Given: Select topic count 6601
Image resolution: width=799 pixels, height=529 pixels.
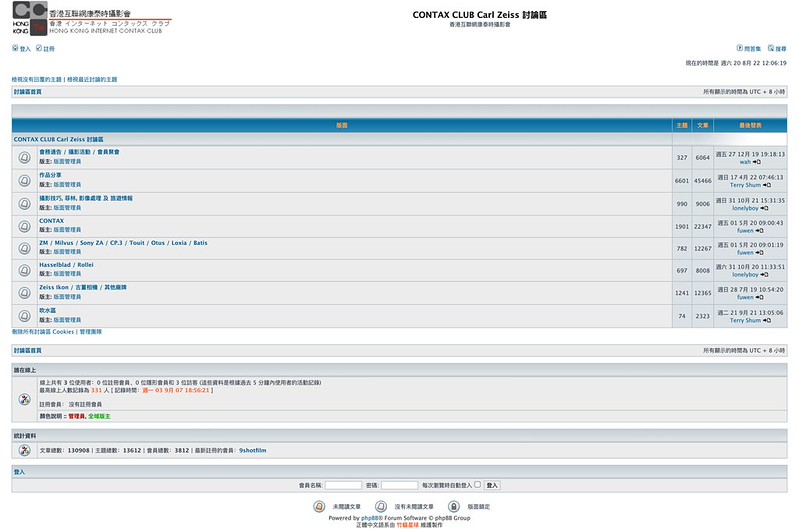Looking at the screenshot, I should (682, 180).
